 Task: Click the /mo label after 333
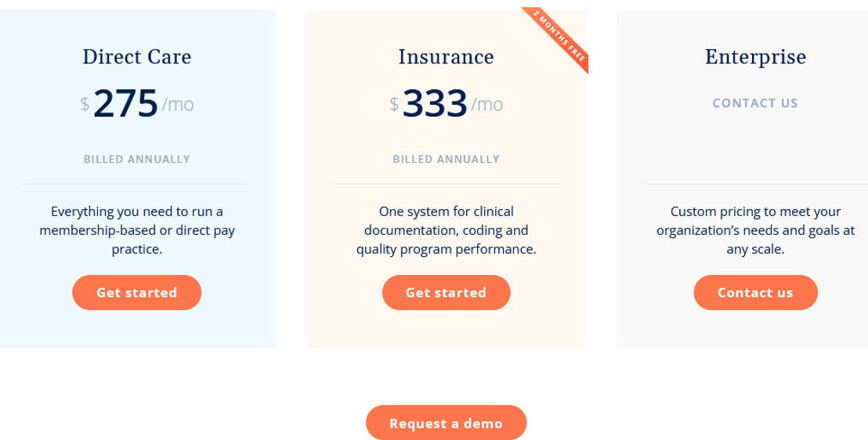[x=487, y=105]
